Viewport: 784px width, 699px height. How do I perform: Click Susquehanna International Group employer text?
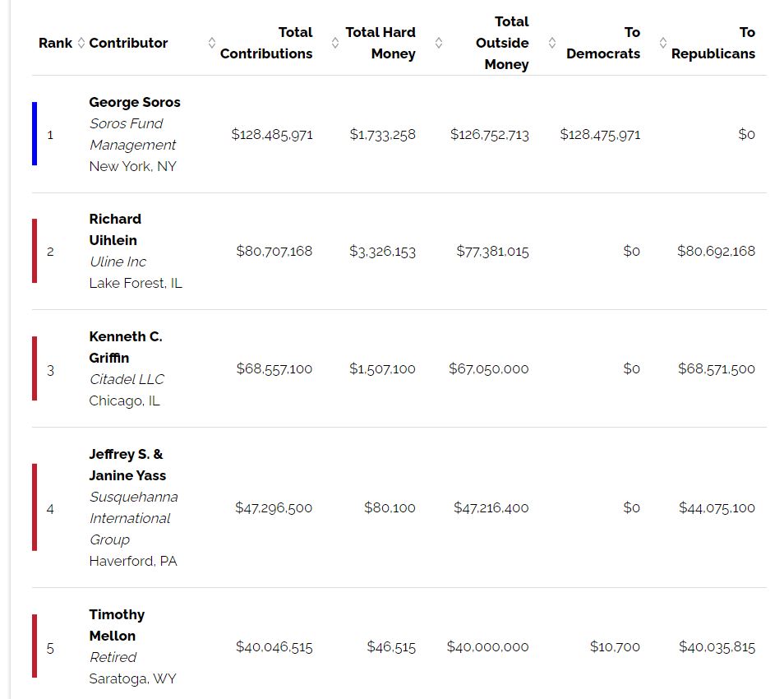tap(133, 518)
